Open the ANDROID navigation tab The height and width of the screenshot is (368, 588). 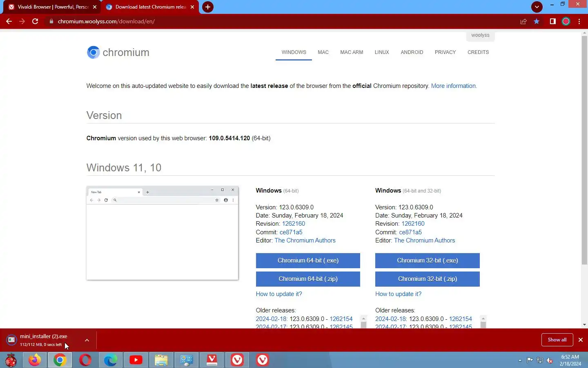[412, 52]
